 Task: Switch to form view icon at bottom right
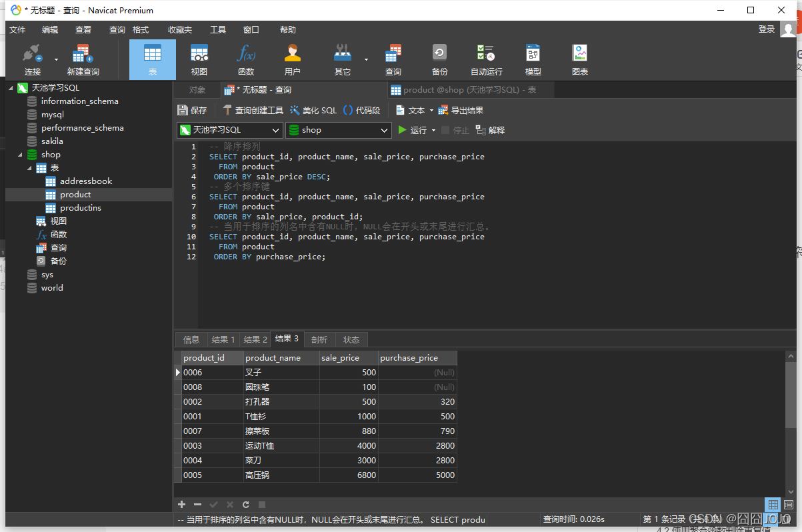pos(789,505)
